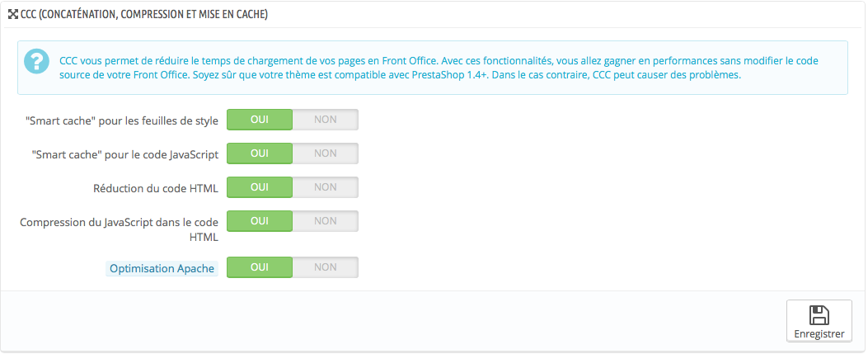This screenshot has height=354, width=868.
Task: Click the Enregistrer button label
Action: coord(819,334)
